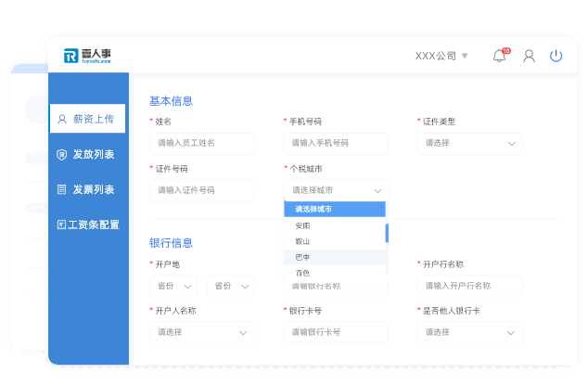Choose 安阳 from the city list
Image resolution: width=588 pixels, height=385 pixels.
coord(335,225)
